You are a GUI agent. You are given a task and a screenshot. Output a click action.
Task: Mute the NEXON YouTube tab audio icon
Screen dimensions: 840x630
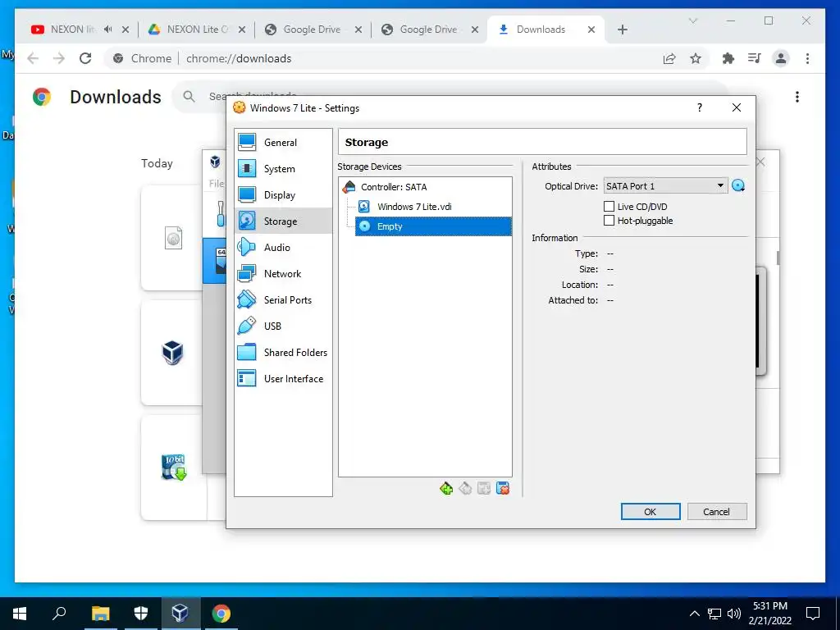coord(108,30)
